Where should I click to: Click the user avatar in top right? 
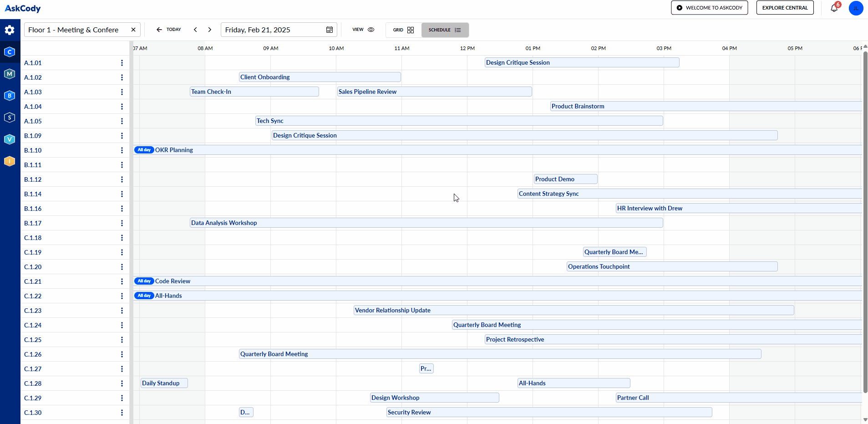856,8
